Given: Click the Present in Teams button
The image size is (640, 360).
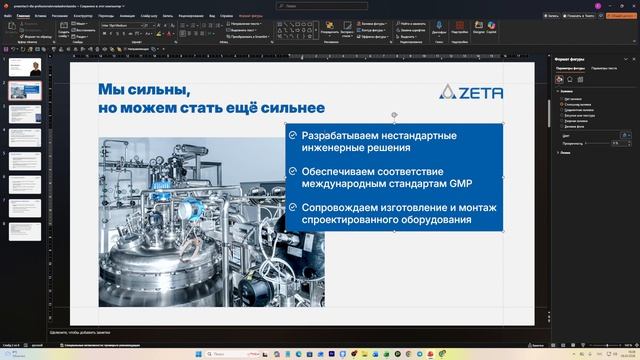Looking at the screenshot, I should [578, 16].
